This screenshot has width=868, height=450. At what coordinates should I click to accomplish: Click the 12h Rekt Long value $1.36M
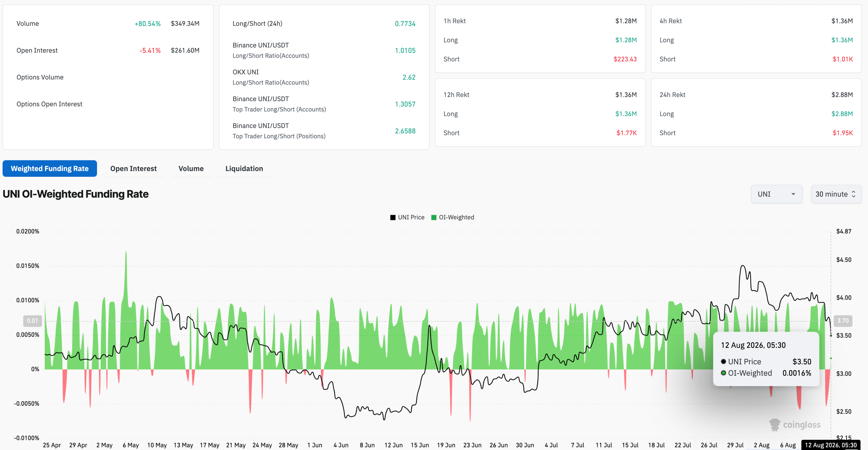(626, 114)
